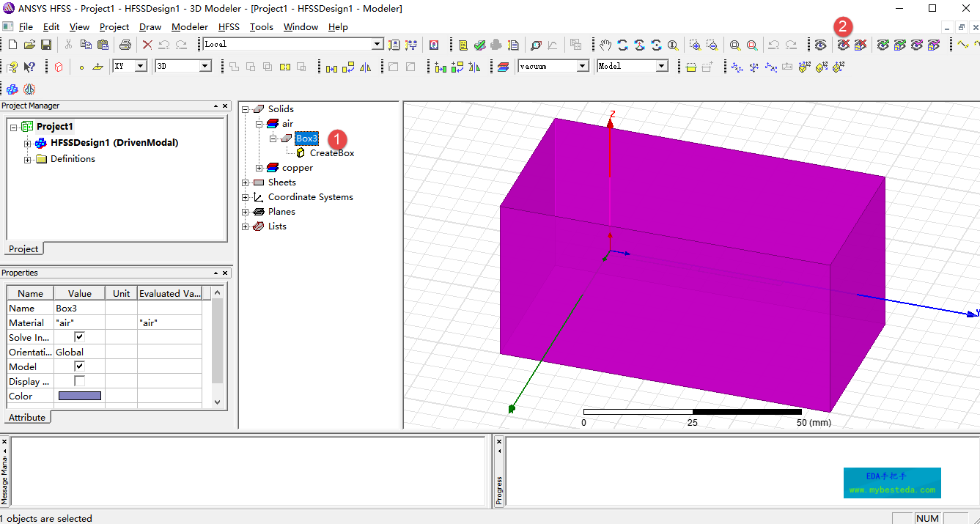This screenshot has height=524, width=980.
Task: Expand the copper node in tree
Action: (x=259, y=168)
